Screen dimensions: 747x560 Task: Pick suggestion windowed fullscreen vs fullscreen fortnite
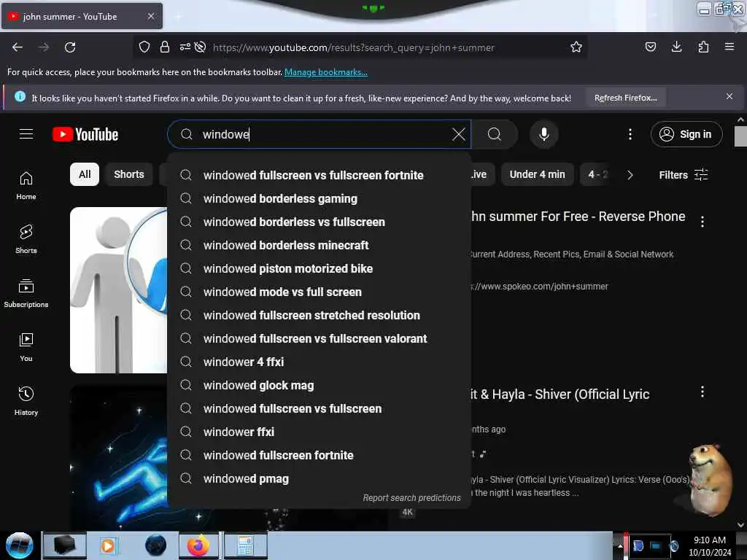320,175
